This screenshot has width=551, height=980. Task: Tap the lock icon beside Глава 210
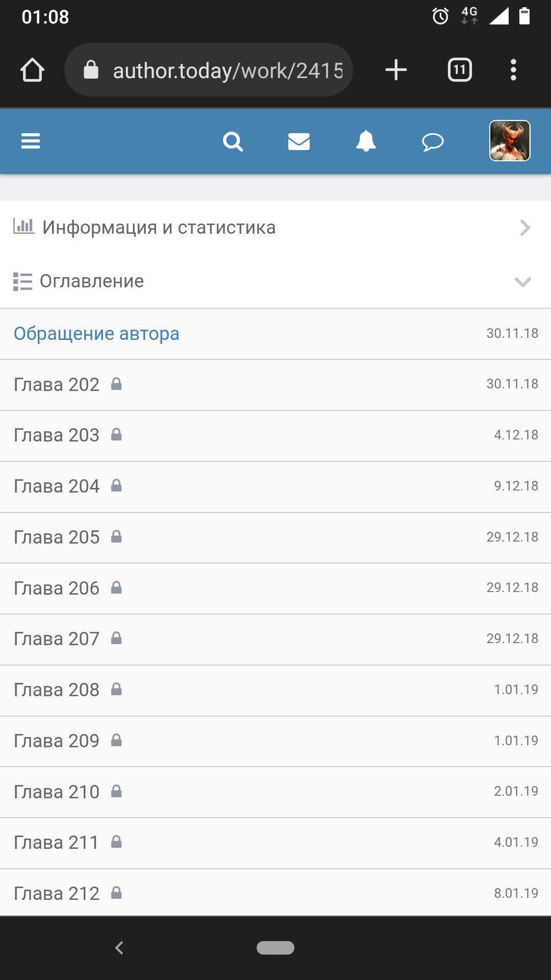[x=116, y=792]
